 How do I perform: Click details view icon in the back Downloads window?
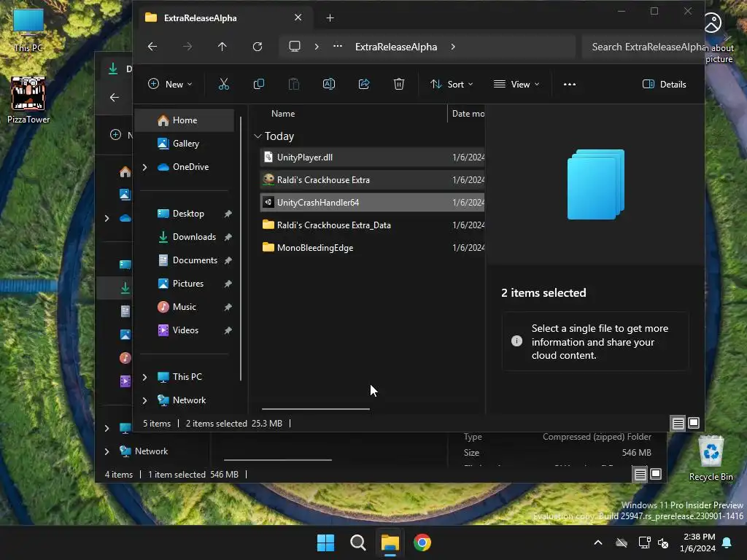pyautogui.click(x=640, y=474)
